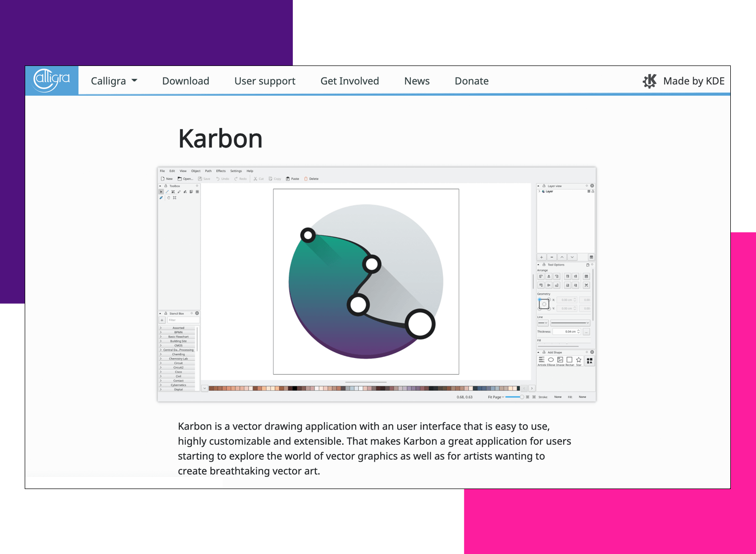Click the Redo toolbar button
The width and height of the screenshot is (756, 554).
pos(240,179)
